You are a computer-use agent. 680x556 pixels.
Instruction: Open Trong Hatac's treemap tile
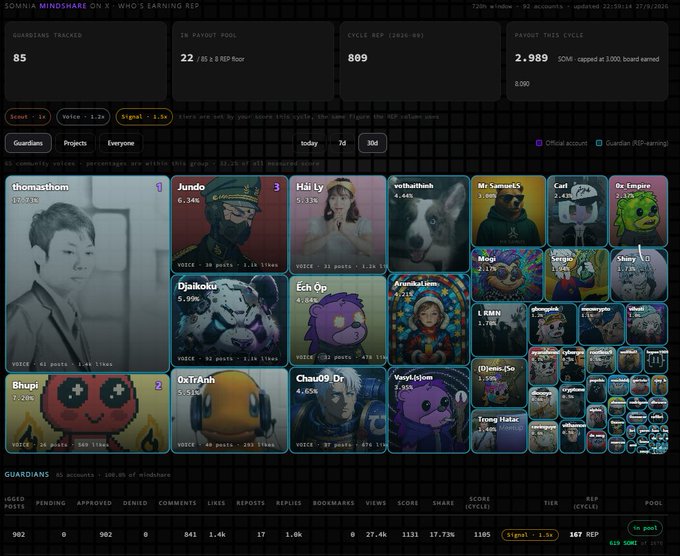pyautogui.click(x=499, y=431)
